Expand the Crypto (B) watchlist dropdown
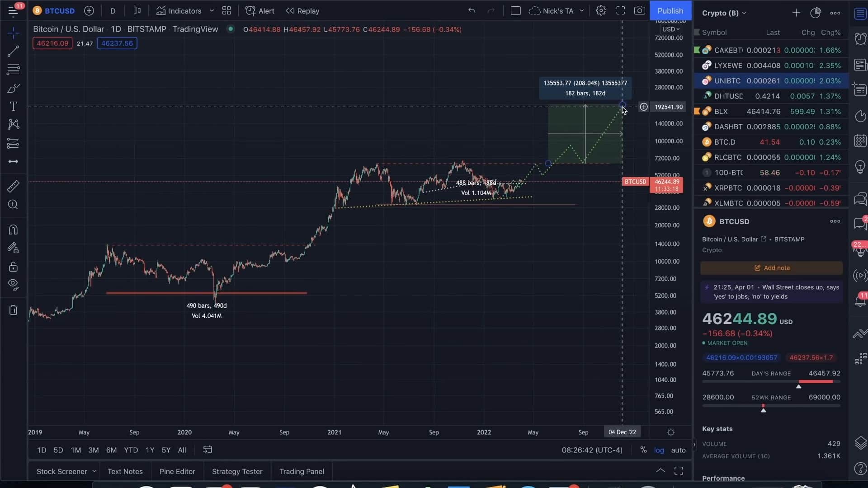868x488 pixels. 724,13
